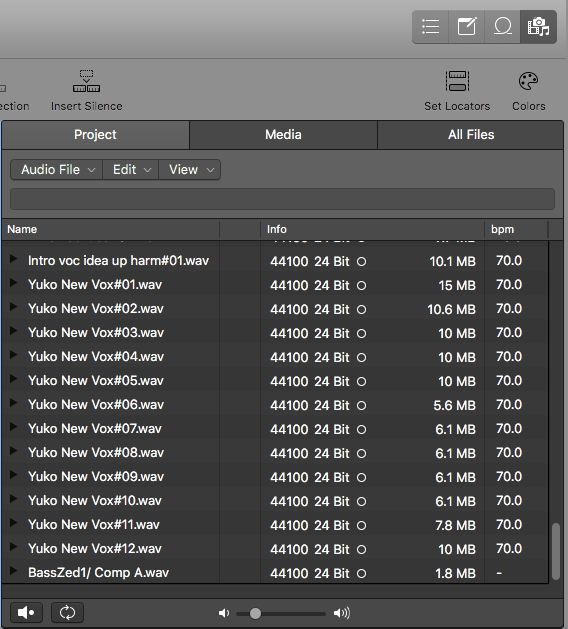Select file Intro voc idea up harm#01.wav
Image resolution: width=568 pixels, height=629 pixels.
click(x=118, y=261)
